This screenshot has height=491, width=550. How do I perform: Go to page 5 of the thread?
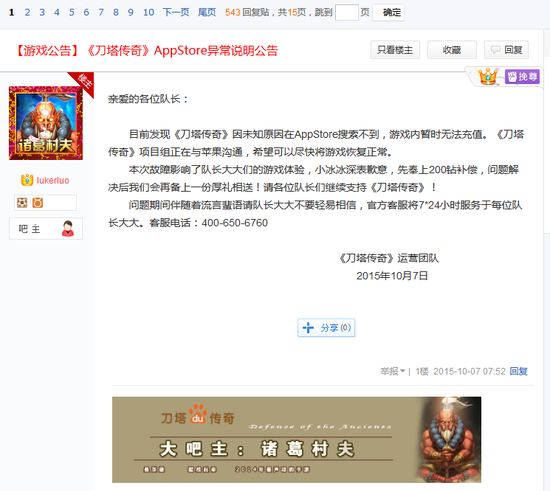tap(72, 13)
